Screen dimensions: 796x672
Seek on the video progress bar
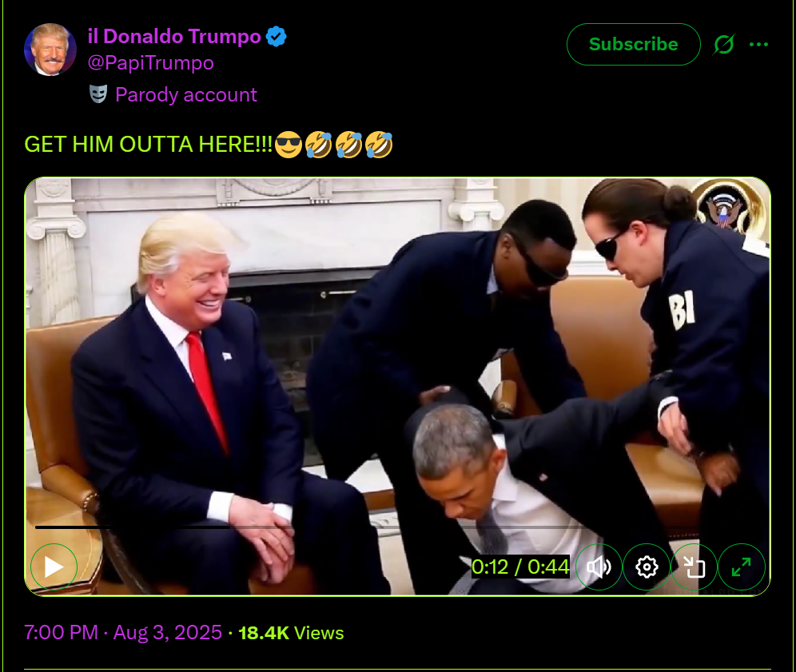[397, 527]
